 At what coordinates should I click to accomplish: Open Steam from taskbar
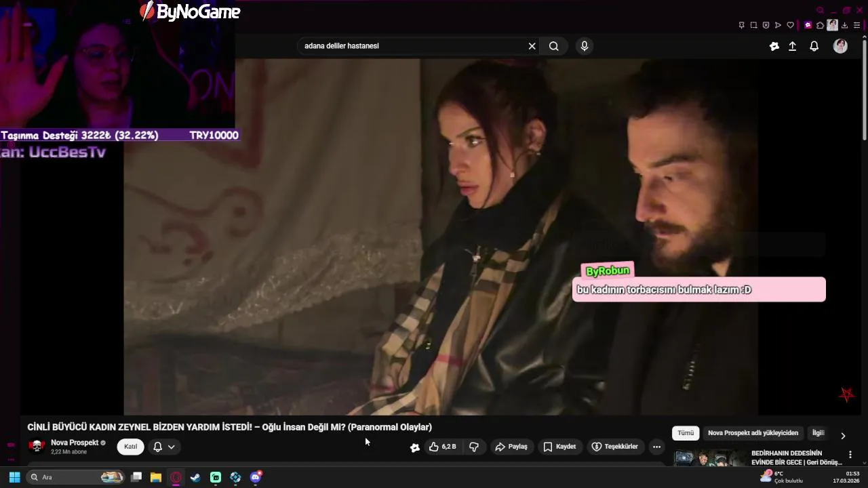click(195, 477)
